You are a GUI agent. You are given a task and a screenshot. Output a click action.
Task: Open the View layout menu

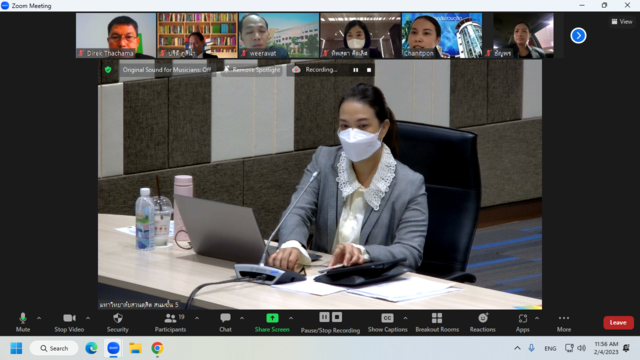[622, 22]
